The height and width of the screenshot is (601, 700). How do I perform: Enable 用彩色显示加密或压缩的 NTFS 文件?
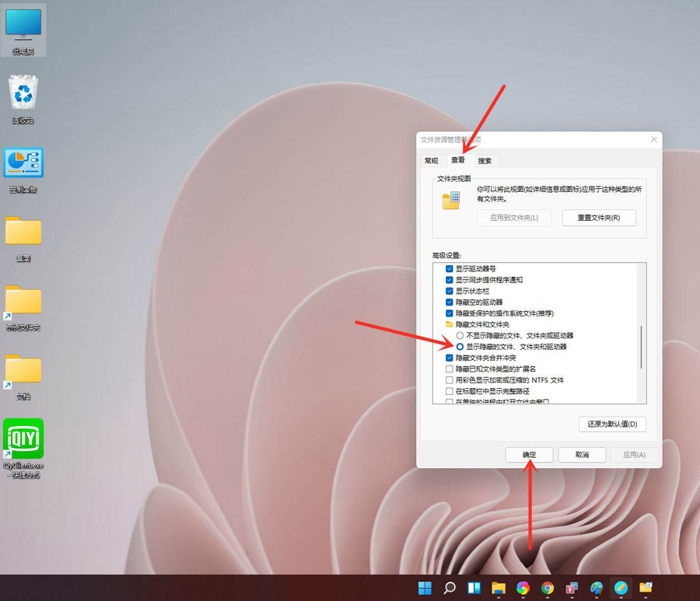pos(449,380)
